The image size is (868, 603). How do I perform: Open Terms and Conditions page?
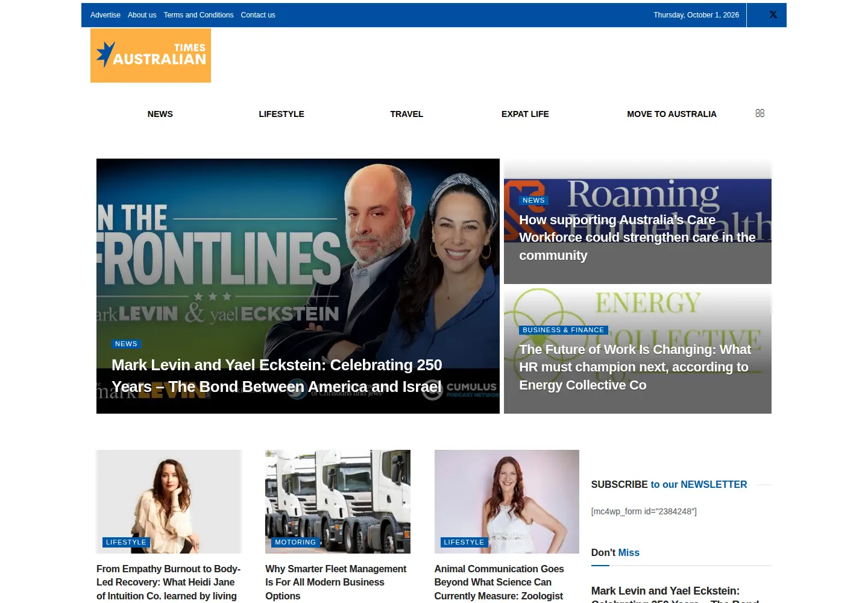tap(198, 15)
